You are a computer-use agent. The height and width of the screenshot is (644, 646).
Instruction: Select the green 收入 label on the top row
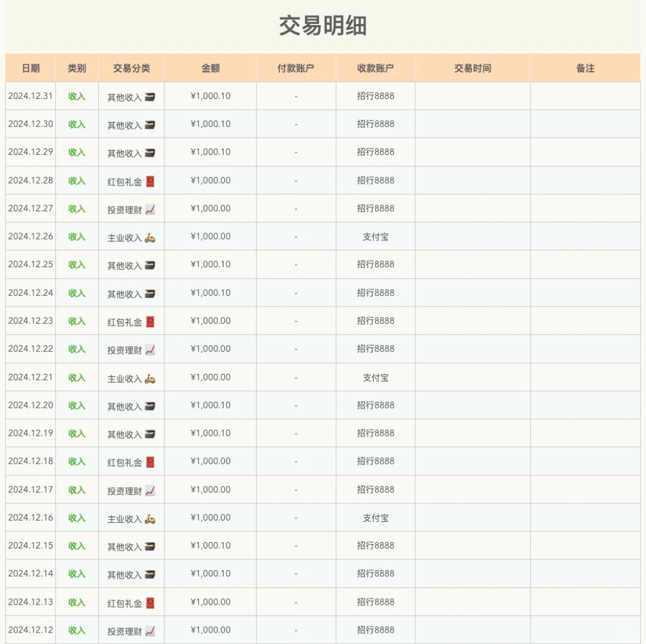coord(77,96)
